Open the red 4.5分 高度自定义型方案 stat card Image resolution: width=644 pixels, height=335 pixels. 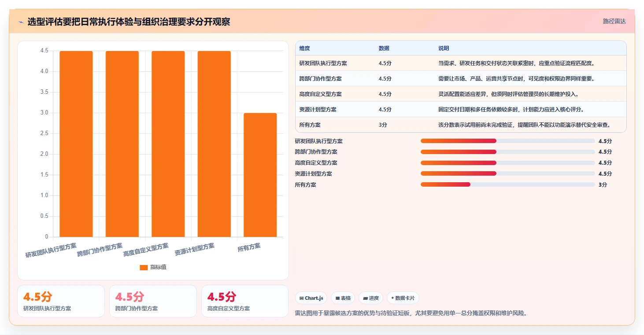(245, 301)
